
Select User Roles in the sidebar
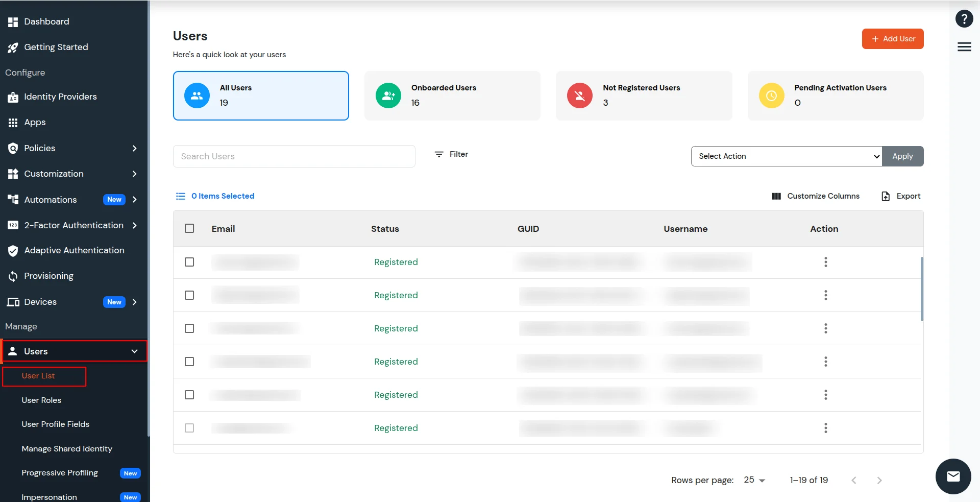(x=42, y=400)
